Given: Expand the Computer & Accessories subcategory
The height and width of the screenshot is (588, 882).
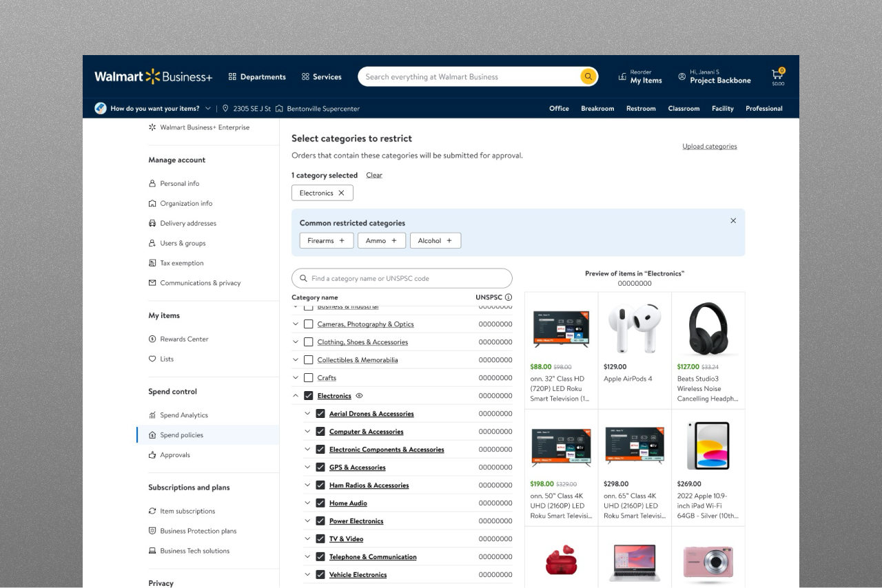Looking at the screenshot, I should pyautogui.click(x=308, y=431).
